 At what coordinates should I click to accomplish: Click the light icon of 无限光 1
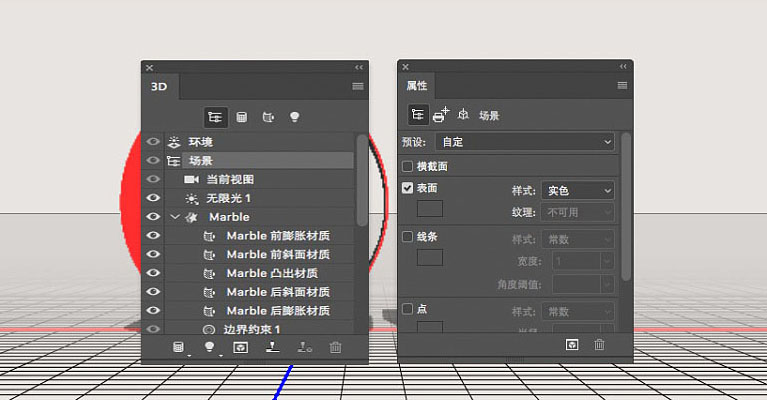click(192, 199)
